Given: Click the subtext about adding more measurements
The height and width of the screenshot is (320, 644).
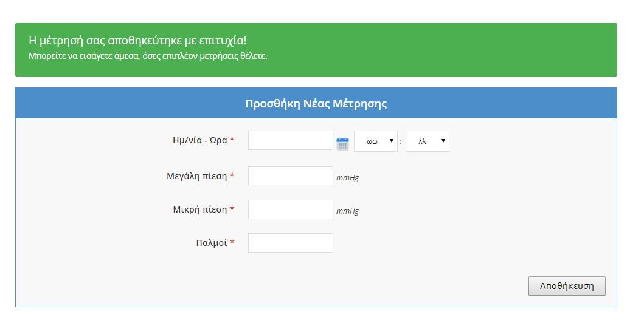Looking at the screenshot, I should click(148, 56).
